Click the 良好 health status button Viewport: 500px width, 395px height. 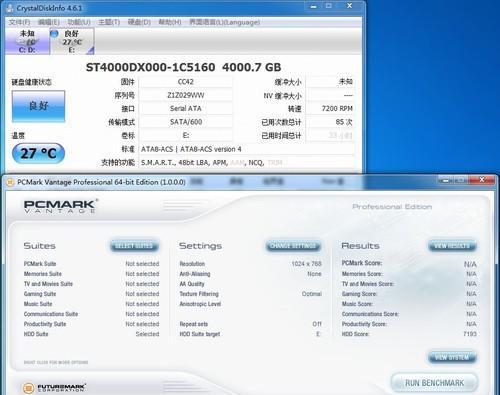pos(38,106)
